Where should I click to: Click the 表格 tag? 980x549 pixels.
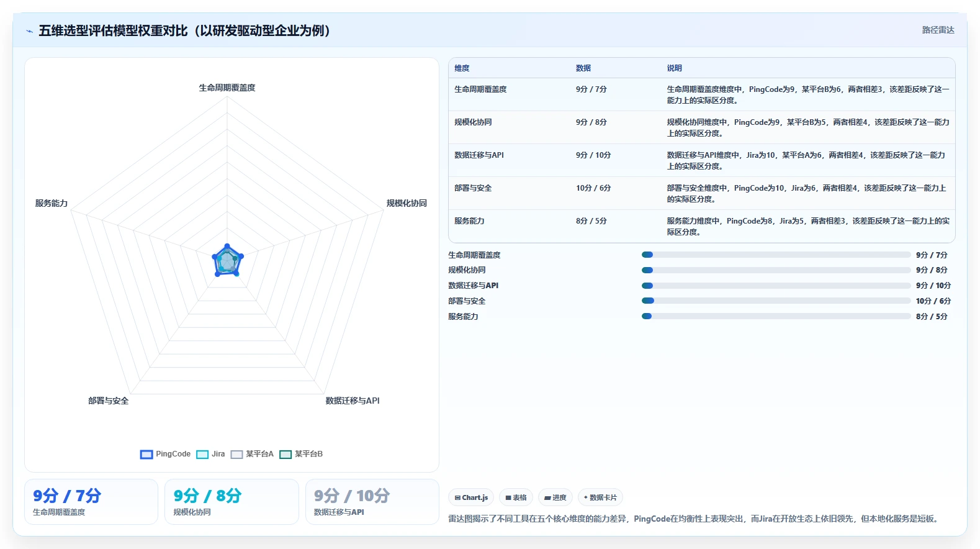coord(516,497)
